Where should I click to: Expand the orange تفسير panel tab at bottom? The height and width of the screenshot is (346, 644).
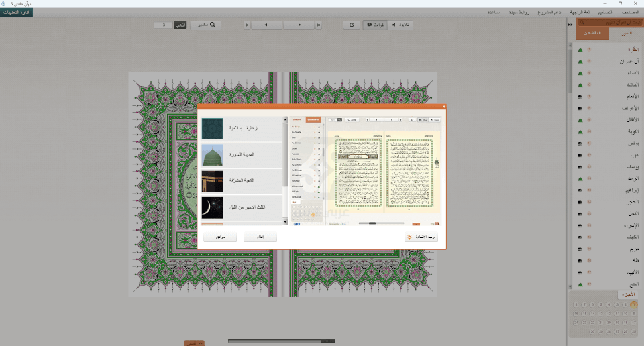coord(195,343)
